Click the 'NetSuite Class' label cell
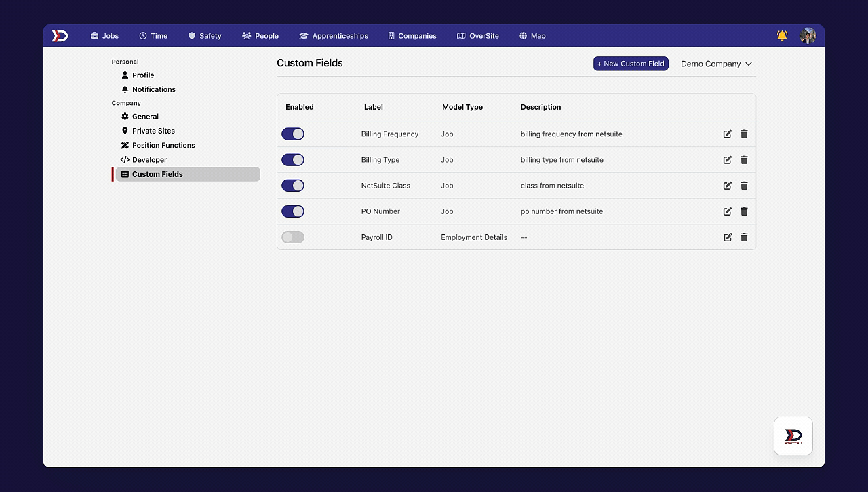 tap(386, 186)
